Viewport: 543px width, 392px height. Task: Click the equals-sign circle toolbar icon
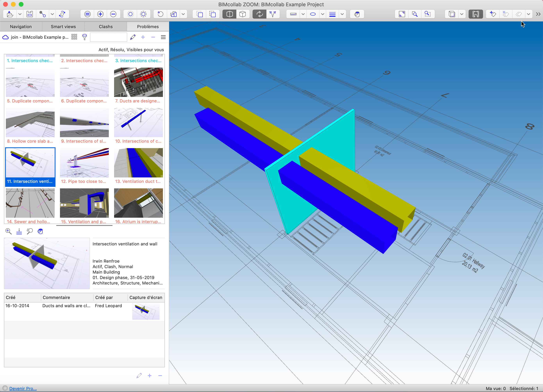87,14
